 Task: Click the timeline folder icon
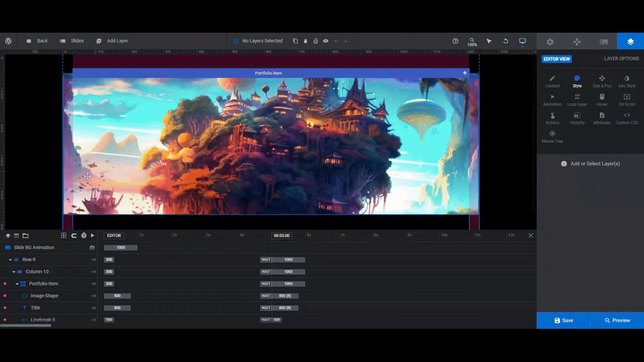26,235
